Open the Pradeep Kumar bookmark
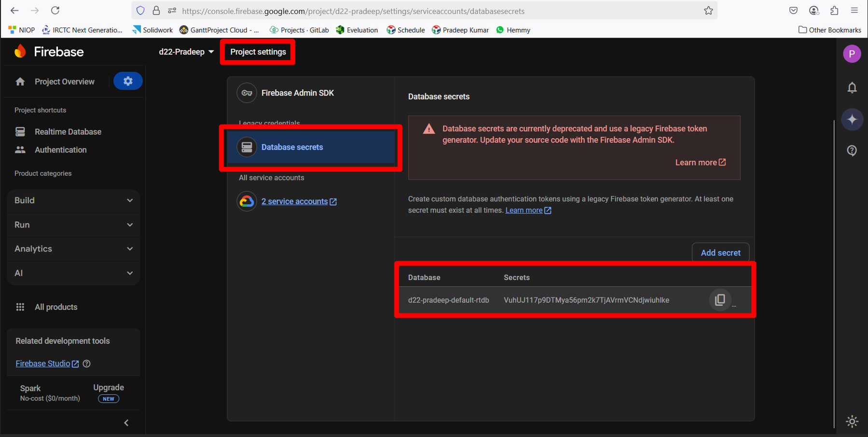868x437 pixels. pos(461,30)
